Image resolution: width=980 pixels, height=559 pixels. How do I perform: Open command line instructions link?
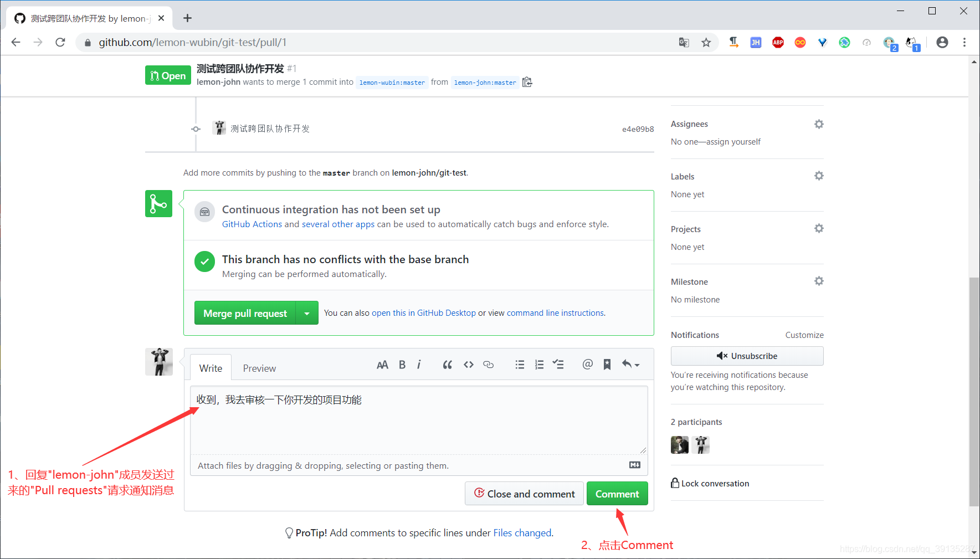pyautogui.click(x=555, y=312)
